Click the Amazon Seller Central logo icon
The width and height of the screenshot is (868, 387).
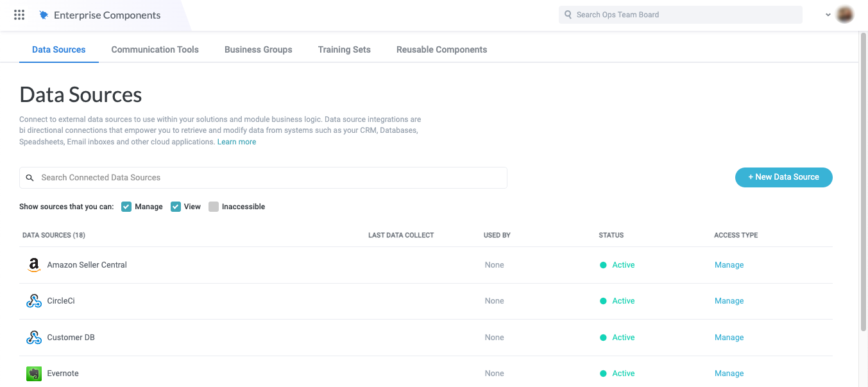coord(34,265)
